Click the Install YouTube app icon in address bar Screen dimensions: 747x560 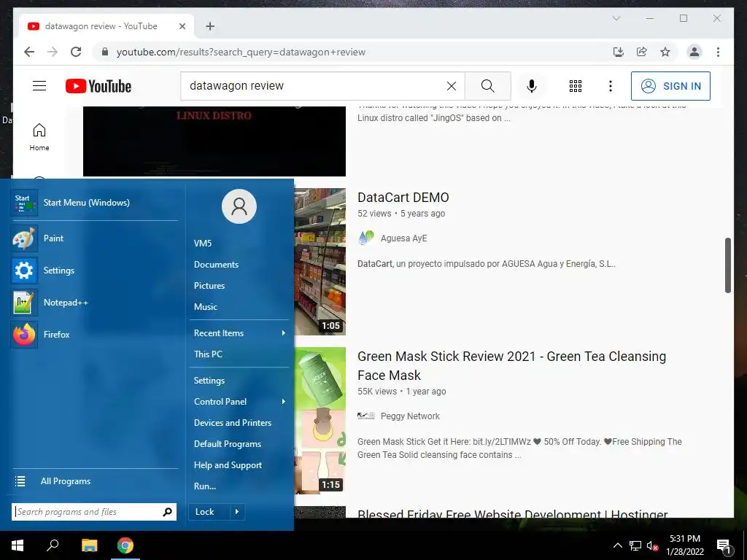tap(619, 52)
